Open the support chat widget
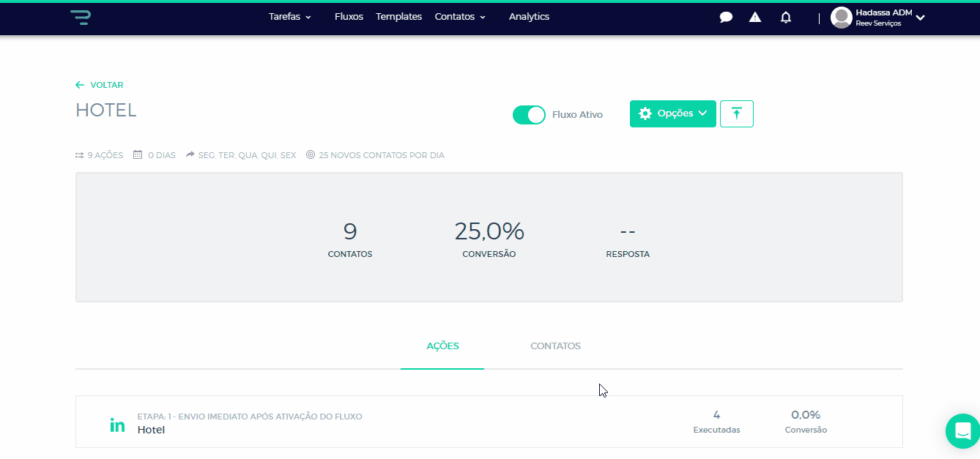 pyautogui.click(x=962, y=430)
